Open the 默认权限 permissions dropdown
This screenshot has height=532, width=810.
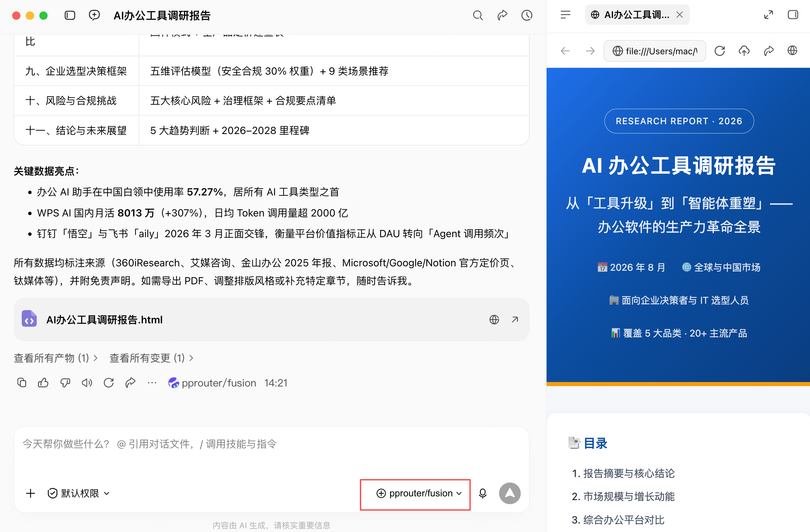79,493
